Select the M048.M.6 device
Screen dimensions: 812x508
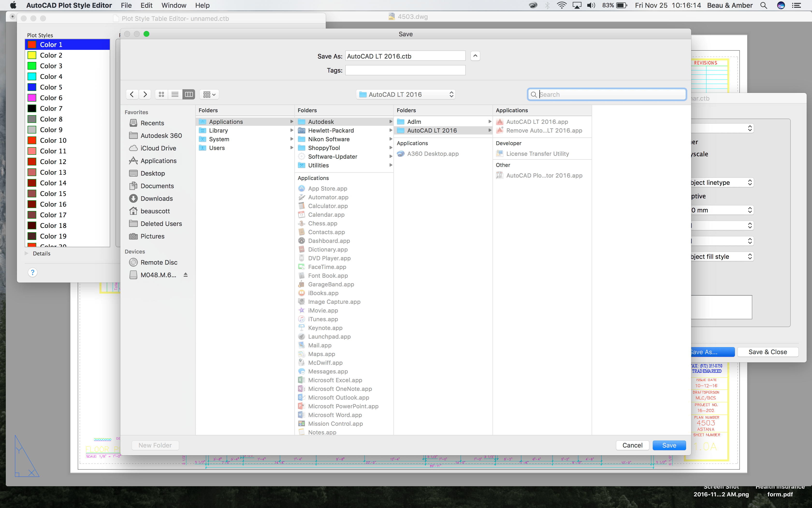tap(153, 275)
